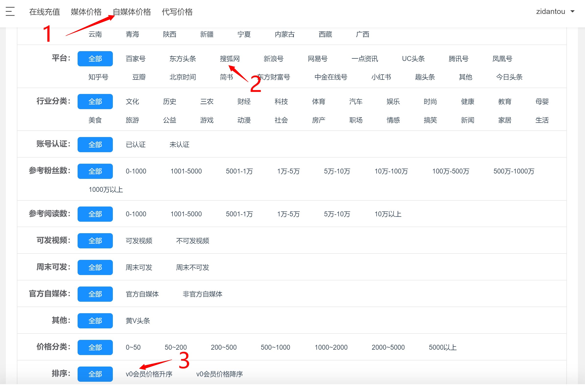Choose the 科技 industry category
Screen dimensions: 585x392
[x=281, y=102]
